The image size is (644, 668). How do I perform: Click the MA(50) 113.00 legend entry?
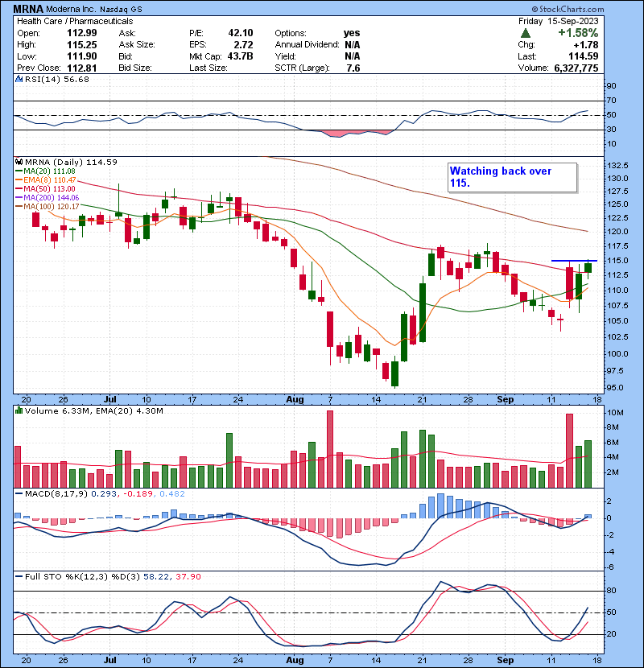[46, 189]
